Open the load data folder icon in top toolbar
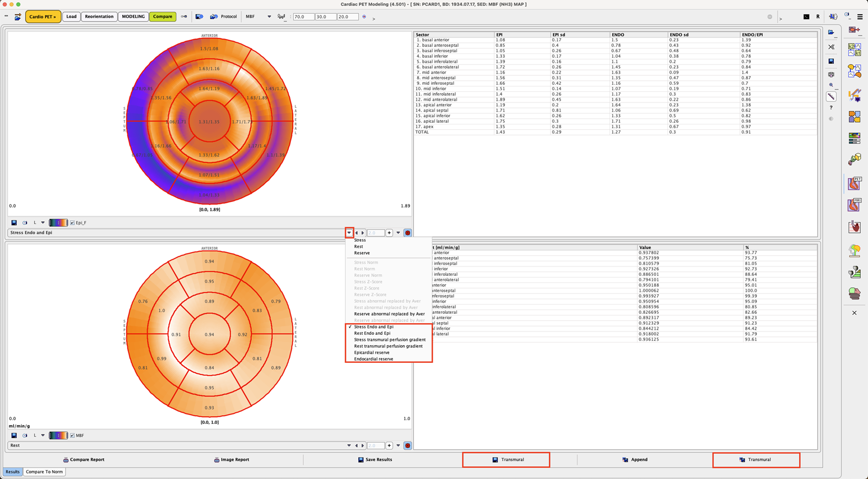The image size is (868, 479). pos(18,17)
